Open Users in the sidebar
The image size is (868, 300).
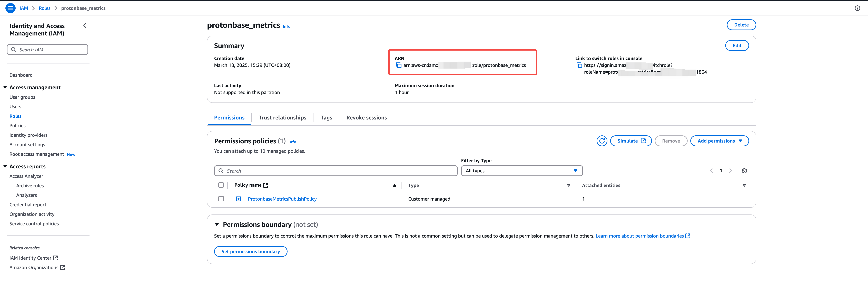[15, 107]
